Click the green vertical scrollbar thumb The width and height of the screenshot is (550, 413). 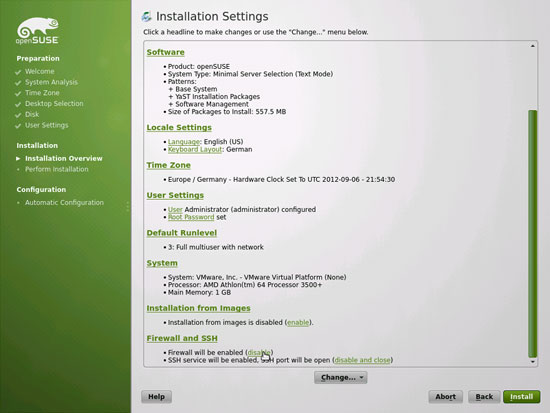tap(532, 234)
